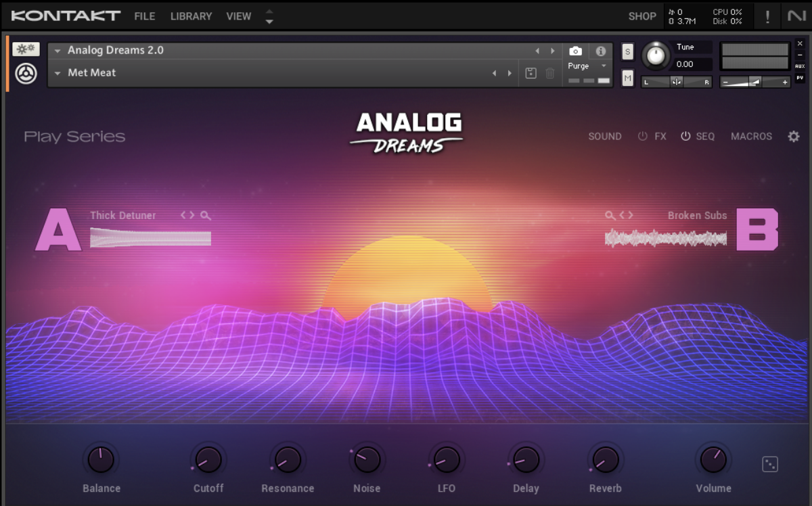Toggle the PV button in header

800,78
